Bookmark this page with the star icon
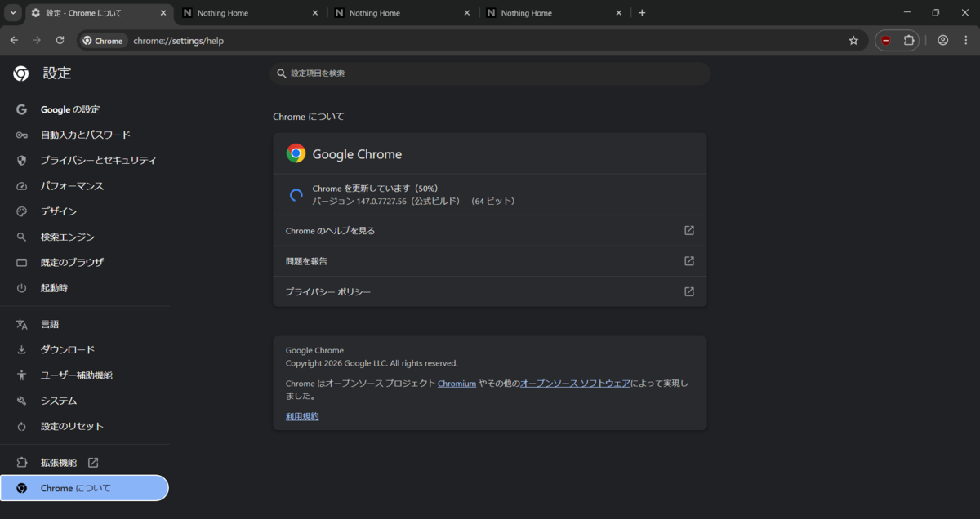This screenshot has height=519, width=980. pyautogui.click(x=853, y=40)
